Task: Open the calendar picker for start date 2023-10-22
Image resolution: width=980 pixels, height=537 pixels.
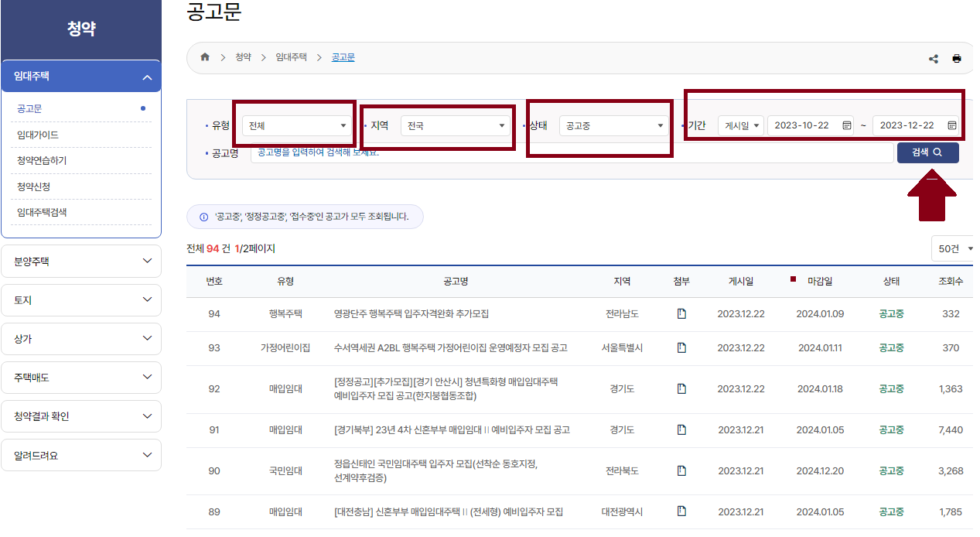Action: pos(845,125)
